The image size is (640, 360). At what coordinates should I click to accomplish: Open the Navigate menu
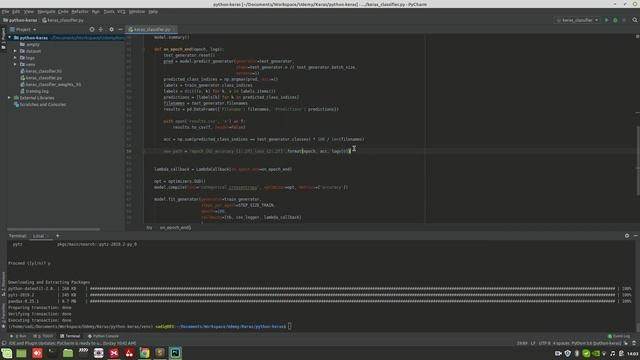46,11
